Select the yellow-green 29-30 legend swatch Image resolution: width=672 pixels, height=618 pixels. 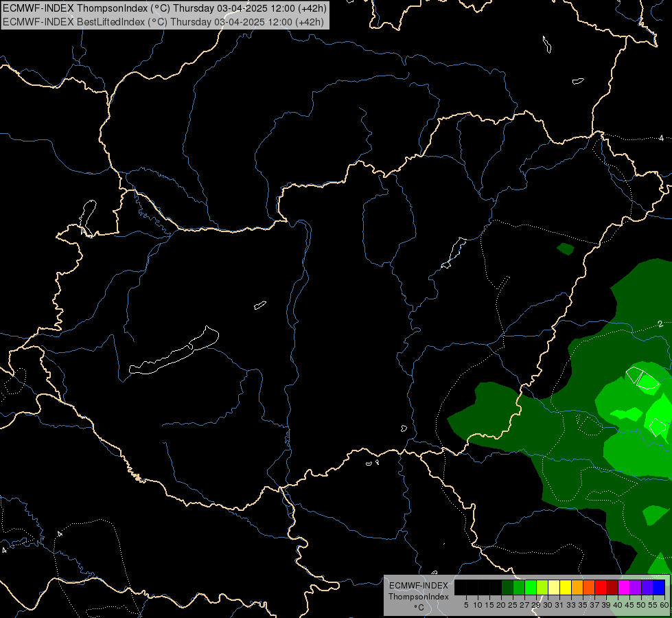pos(542,587)
